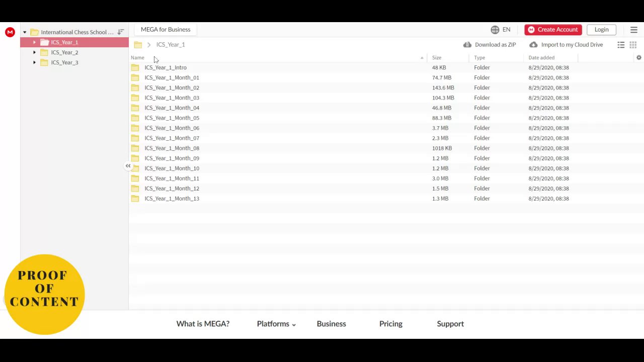Open the What is MEGA? footer link
The image size is (644, 362).
pyautogui.click(x=203, y=324)
